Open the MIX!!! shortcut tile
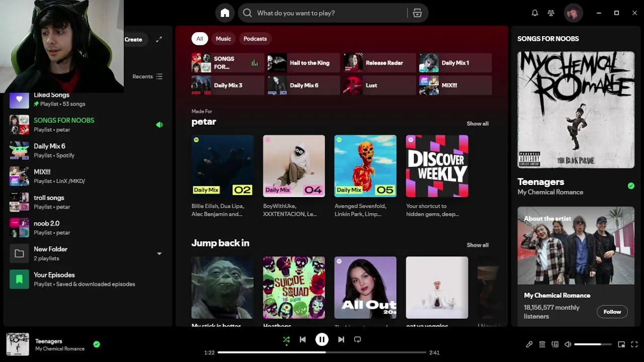Image resolution: width=644 pixels, height=362 pixels. tap(455, 85)
